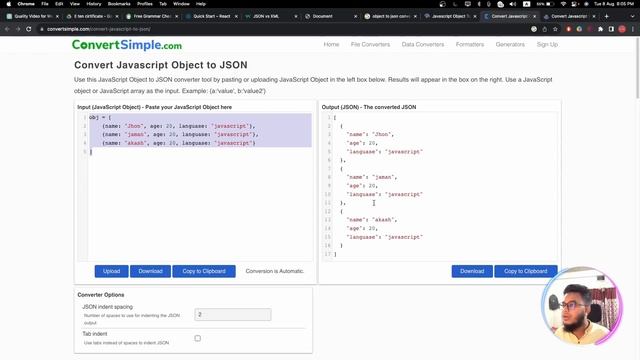Click the Sign Up link
Viewport: 640px width, 360px height.
(x=547, y=44)
